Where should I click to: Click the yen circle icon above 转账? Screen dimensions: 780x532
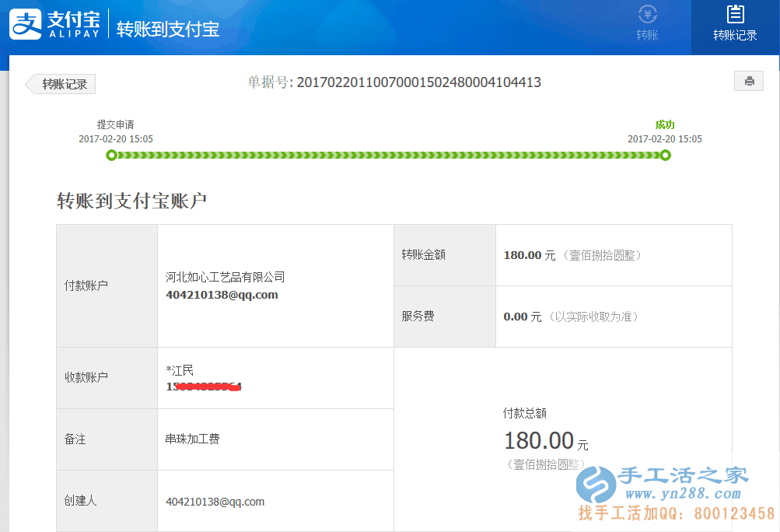tap(647, 14)
